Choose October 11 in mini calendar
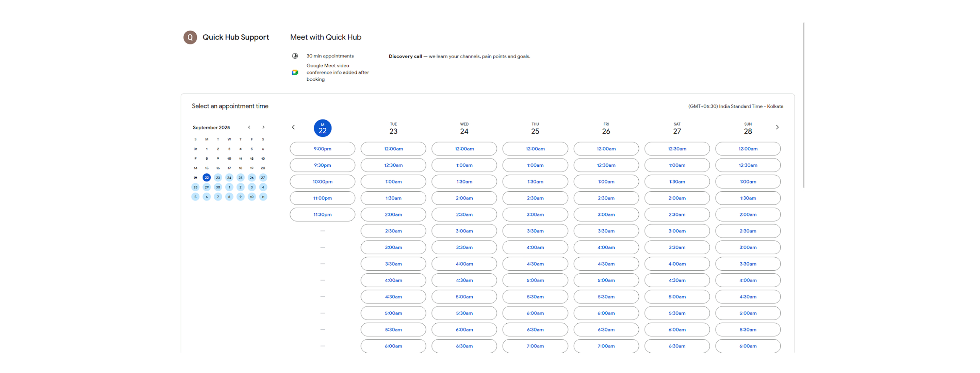Screen dimensions: 980x373 [263, 197]
